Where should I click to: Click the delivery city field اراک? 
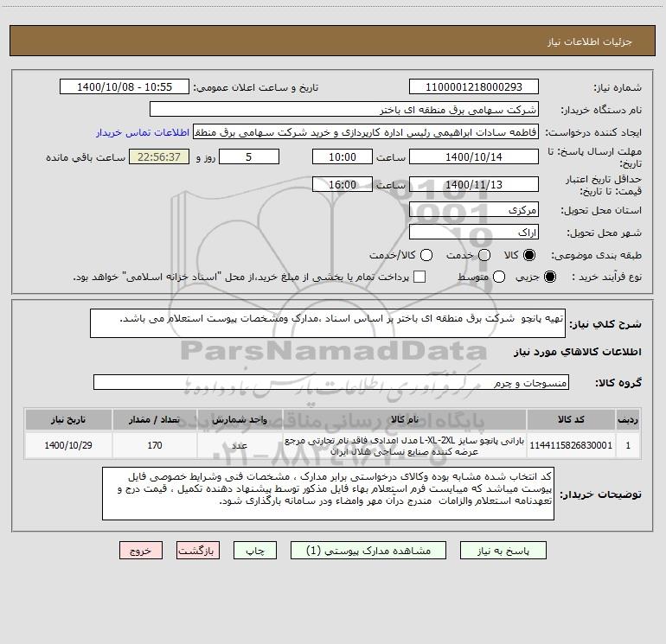click(x=474, y=233)
